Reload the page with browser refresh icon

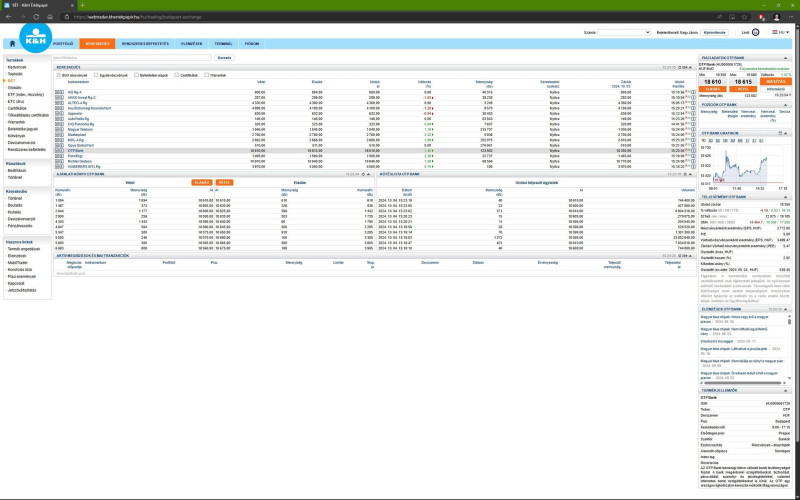tap(36, 17)
